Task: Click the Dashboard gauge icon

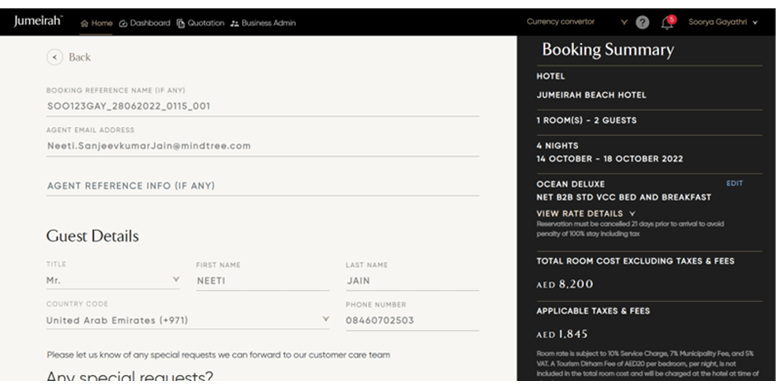Action: click(123, 23)
